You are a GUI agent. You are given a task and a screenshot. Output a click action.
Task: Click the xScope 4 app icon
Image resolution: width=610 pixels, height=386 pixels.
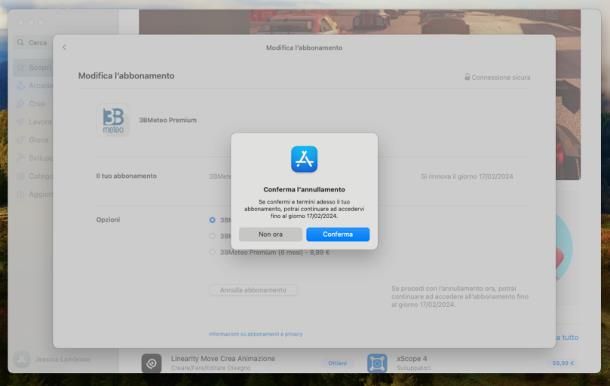(x=377, y=363)
